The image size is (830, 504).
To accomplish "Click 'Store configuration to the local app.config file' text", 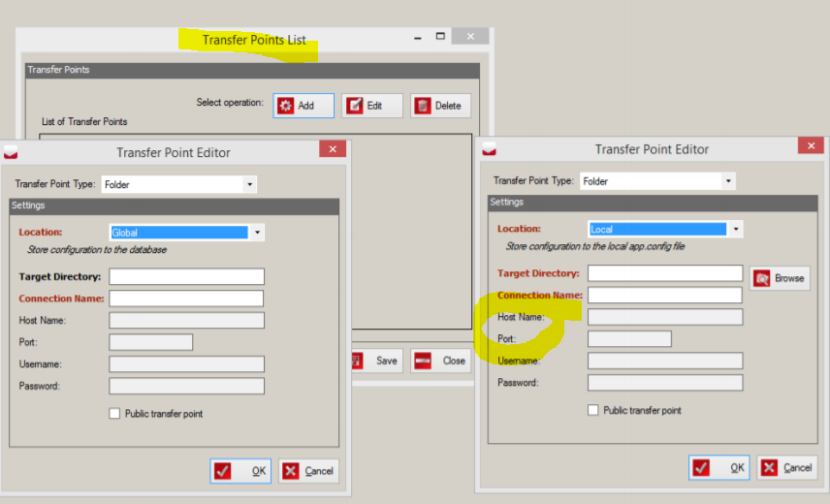I will 595,246.
